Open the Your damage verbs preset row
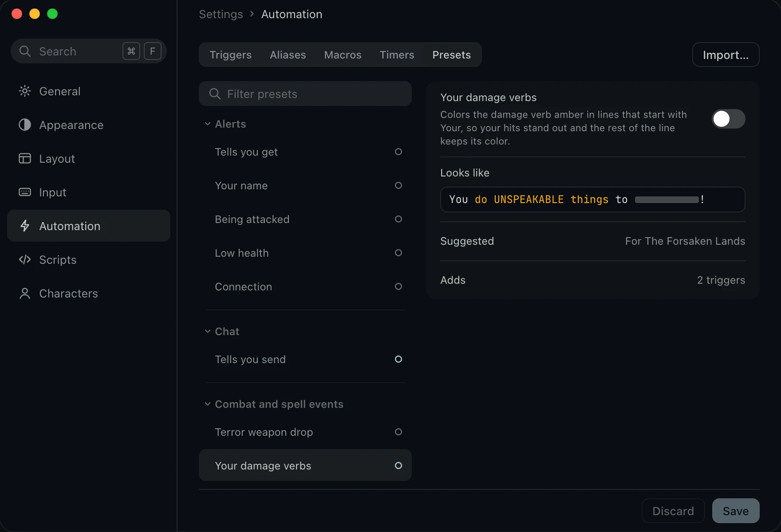The height and width of the screenshot is (532, 781). click(x=305, y=465)
